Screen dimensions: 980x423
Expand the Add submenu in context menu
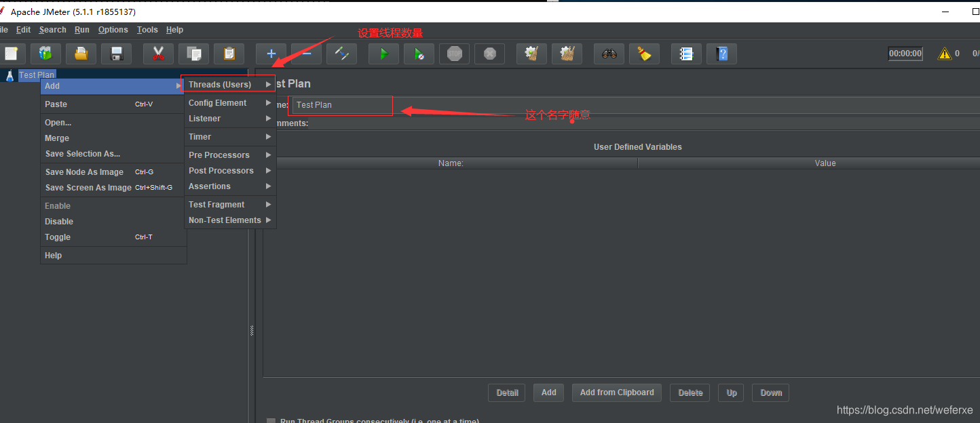click(x=113, y=86)
